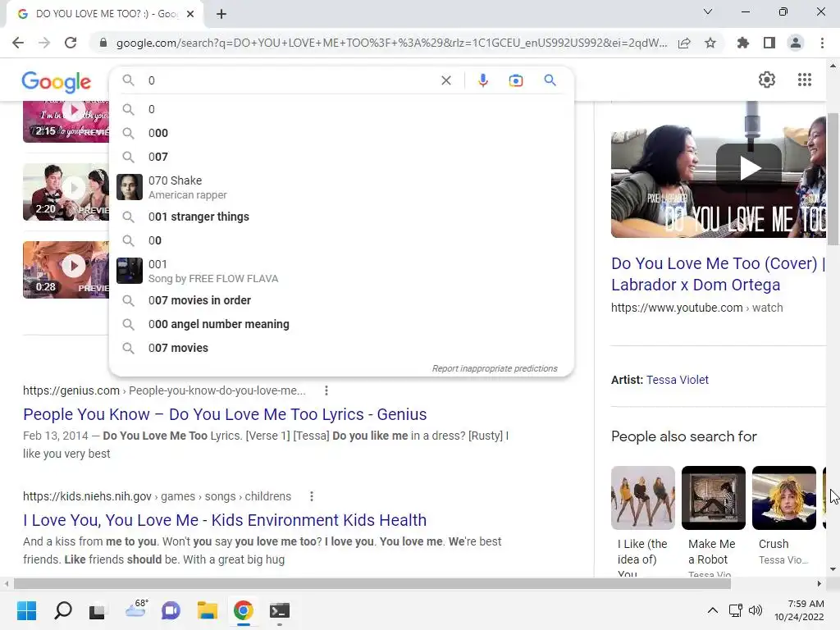This screenshot has width=840, height=630.
Task: Play the Do You Love Me Too cover video
Action: click(x=749, y=168)
